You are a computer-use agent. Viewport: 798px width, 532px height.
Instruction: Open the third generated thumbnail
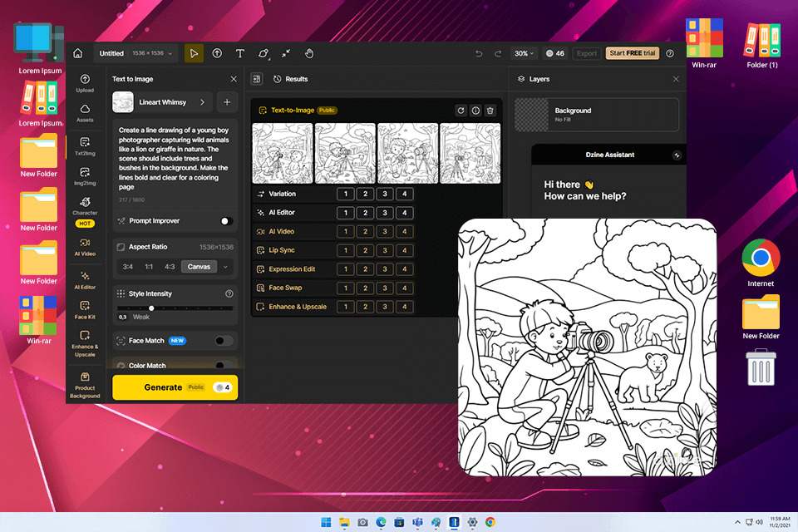[407, 153]
